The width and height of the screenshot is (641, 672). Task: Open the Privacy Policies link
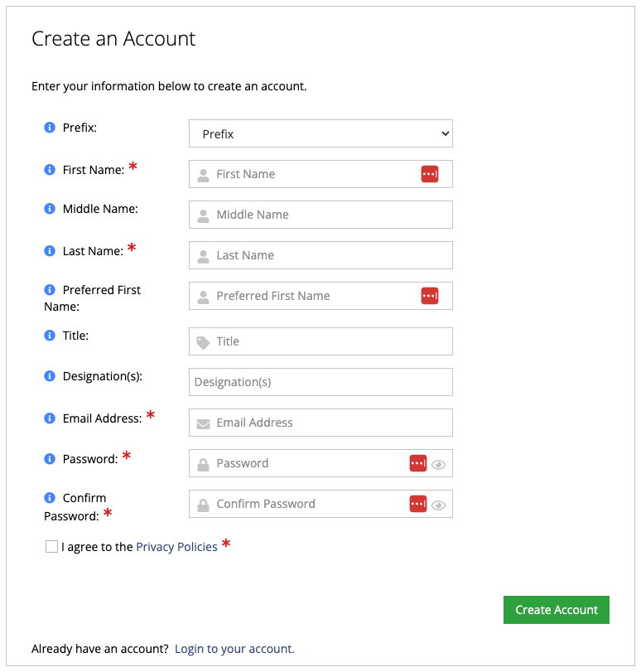tap(176, 547)
